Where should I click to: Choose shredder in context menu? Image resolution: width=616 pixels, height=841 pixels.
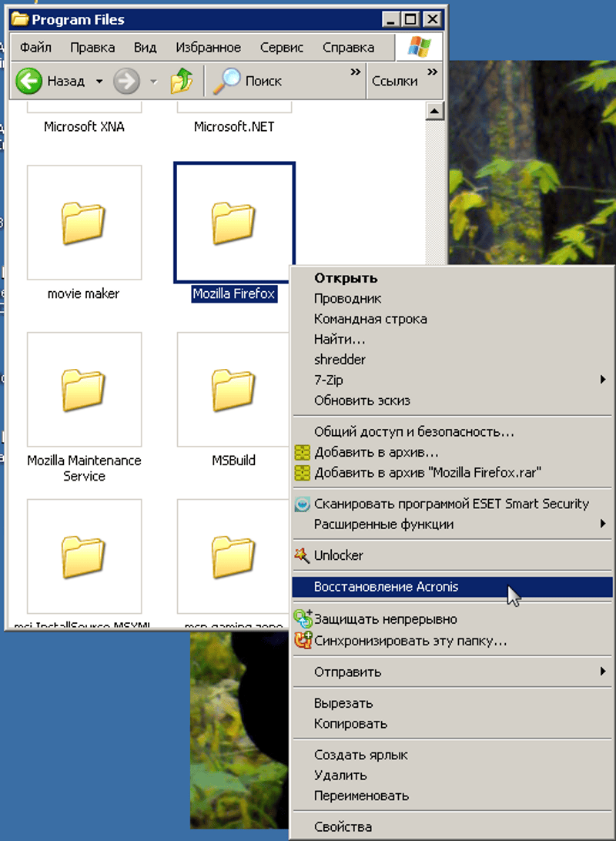pyautogui.click(x=452, y=360)
